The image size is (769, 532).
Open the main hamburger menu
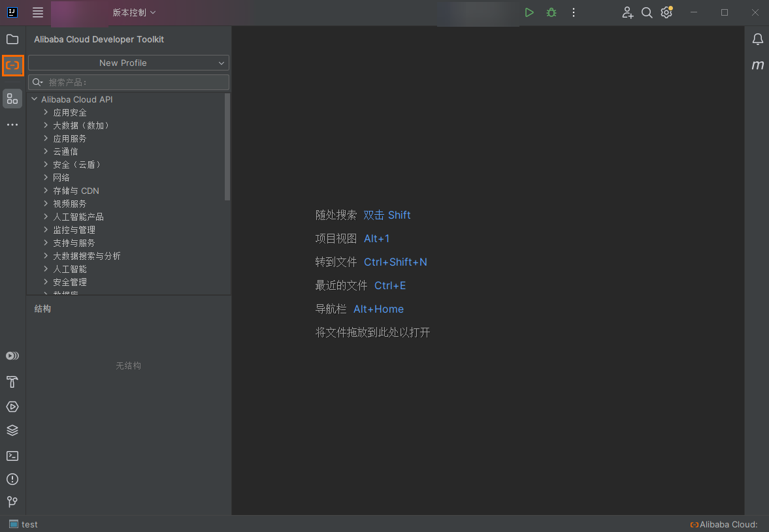coord(38,12)
